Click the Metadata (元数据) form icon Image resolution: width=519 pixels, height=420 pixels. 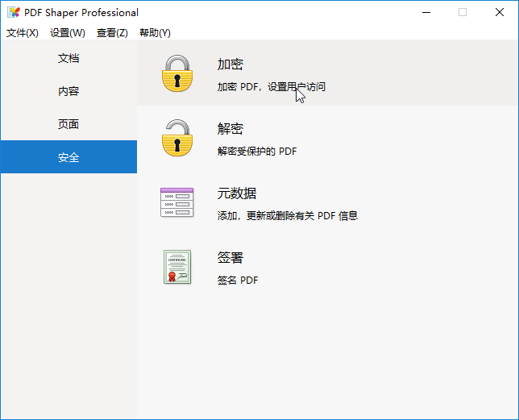[x=177, y=202]
